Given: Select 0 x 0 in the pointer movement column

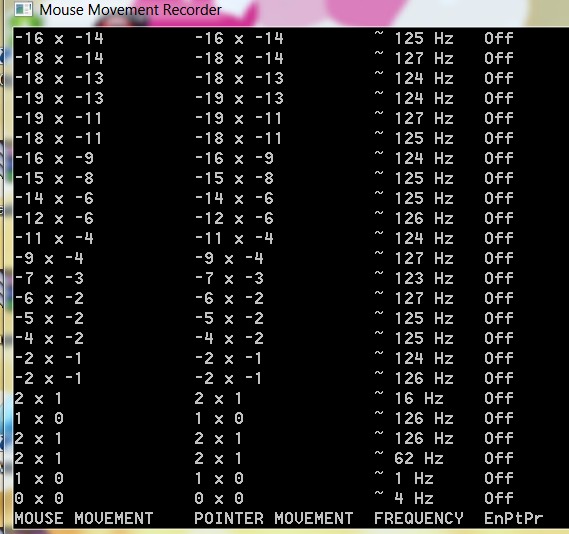Looking at the screenshot, I should coord(219,498).
